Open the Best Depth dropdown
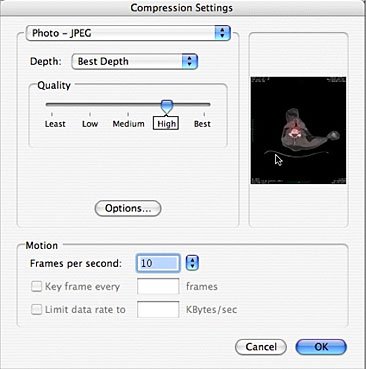This screenshot has height=369, width=366. (135, 61)
